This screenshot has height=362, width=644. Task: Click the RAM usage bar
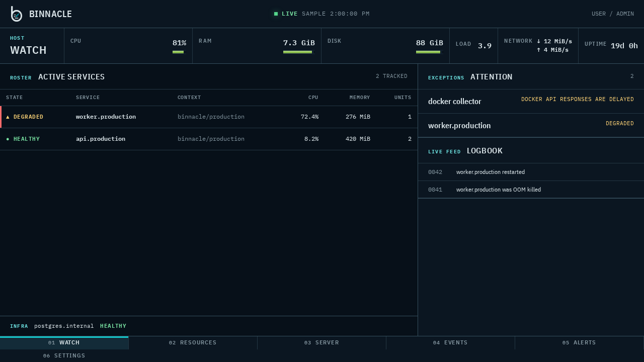coord(298,52)
